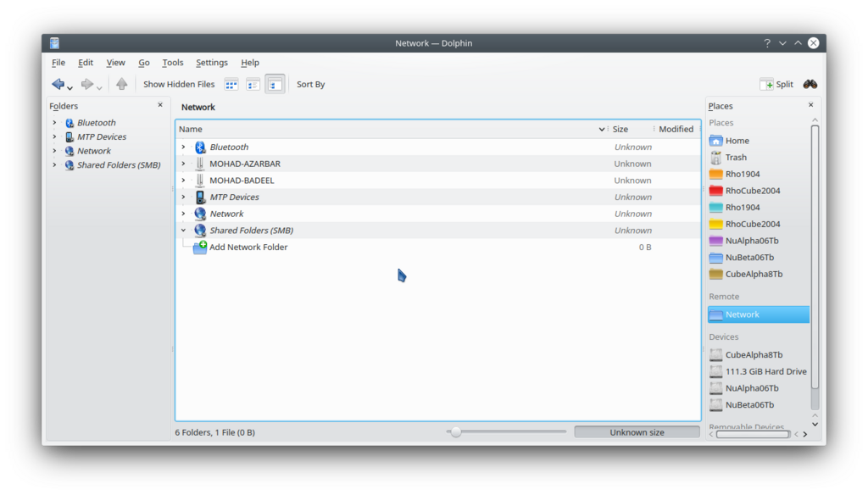
Task: Open the Settings menu
Action: click(x=211, y=63)
